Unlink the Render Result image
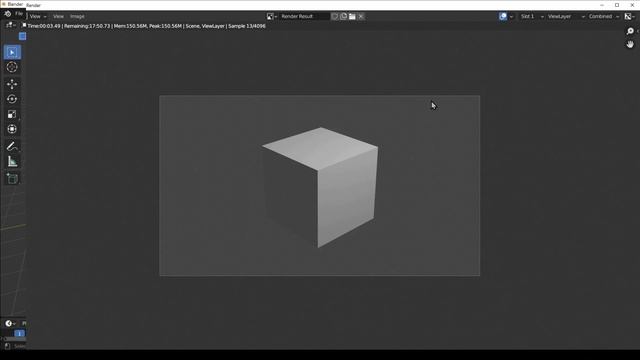 pyautogui.click(x=361, y=16)
